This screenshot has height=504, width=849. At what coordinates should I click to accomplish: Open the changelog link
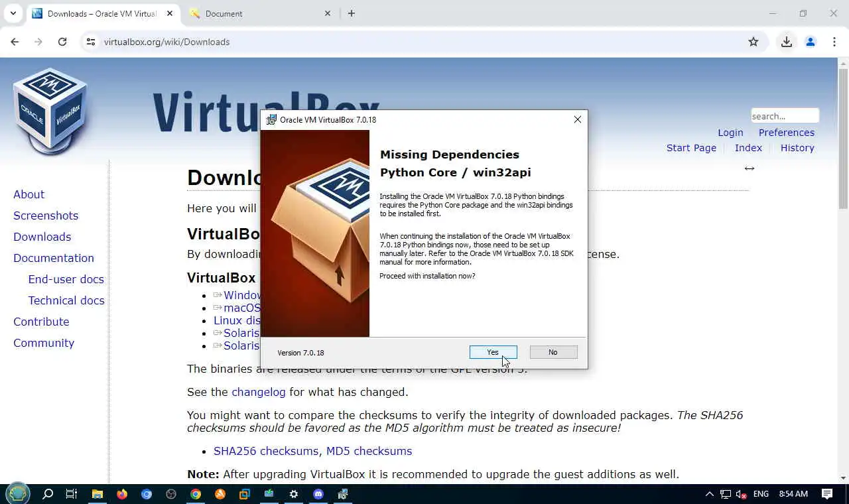[258, 392]
